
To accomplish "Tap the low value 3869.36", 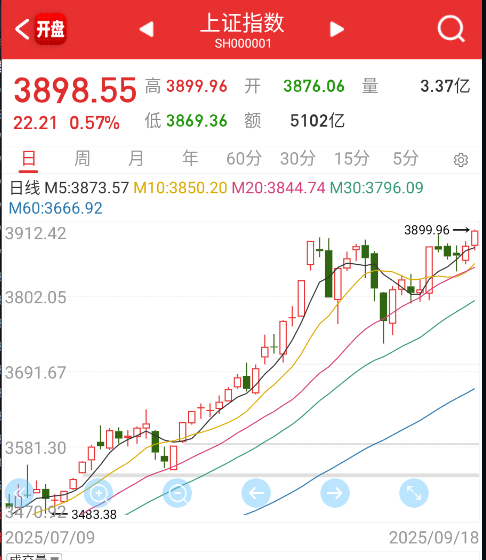I will 197,121.
